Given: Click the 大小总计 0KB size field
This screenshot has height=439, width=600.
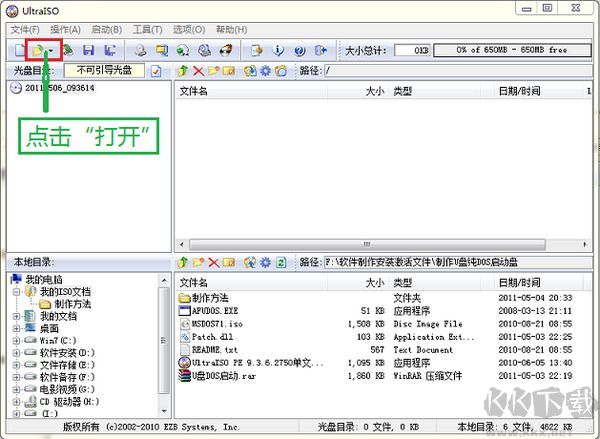Looking at the screenshot, I should pyautogui.click(x=412, y=50).
